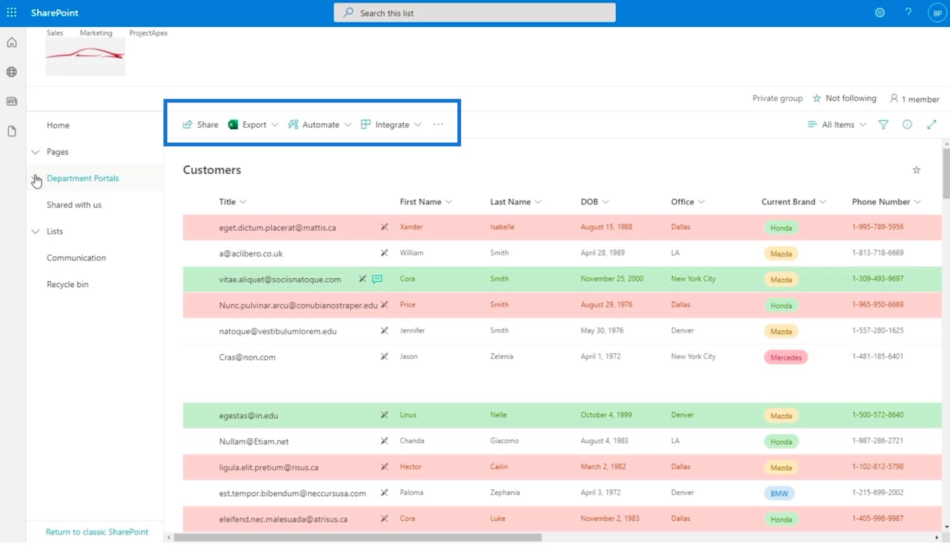Click the Share button
Screen dimensions: 950x560
pyautogui.click(x=201, y=125)
